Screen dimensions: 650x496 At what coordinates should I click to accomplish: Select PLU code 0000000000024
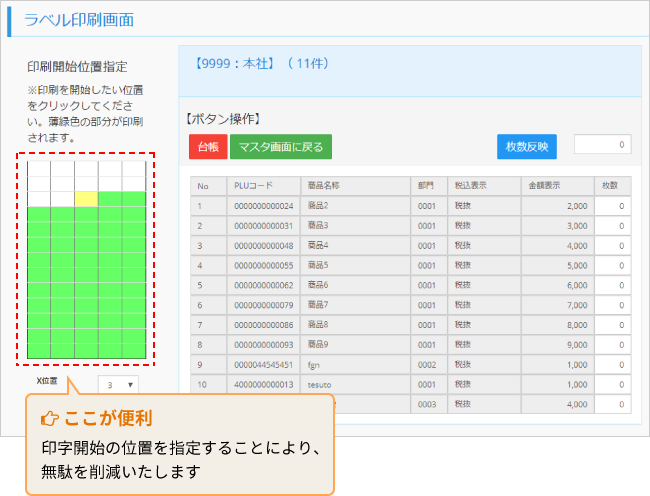pos(264,206)
